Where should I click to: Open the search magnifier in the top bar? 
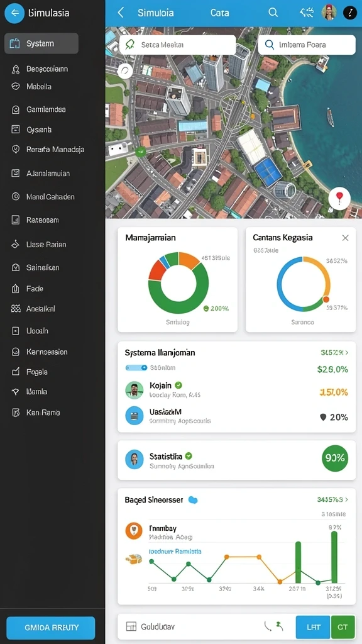pos(273,13)
